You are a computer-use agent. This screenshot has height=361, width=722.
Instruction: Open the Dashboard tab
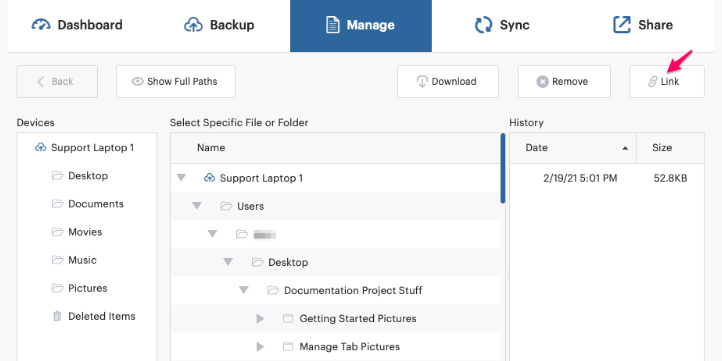coord(77,25)
